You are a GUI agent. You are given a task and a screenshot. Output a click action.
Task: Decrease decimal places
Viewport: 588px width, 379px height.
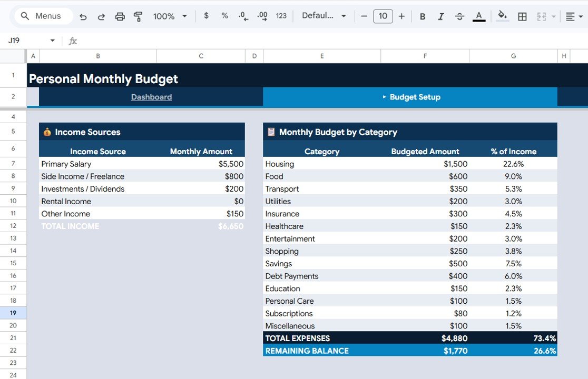point(243,16)
